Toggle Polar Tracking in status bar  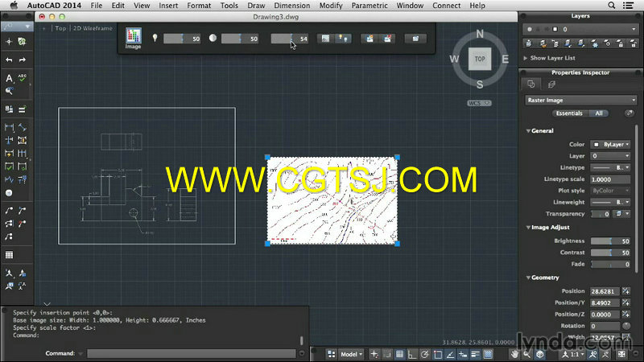tap(425, 354)
